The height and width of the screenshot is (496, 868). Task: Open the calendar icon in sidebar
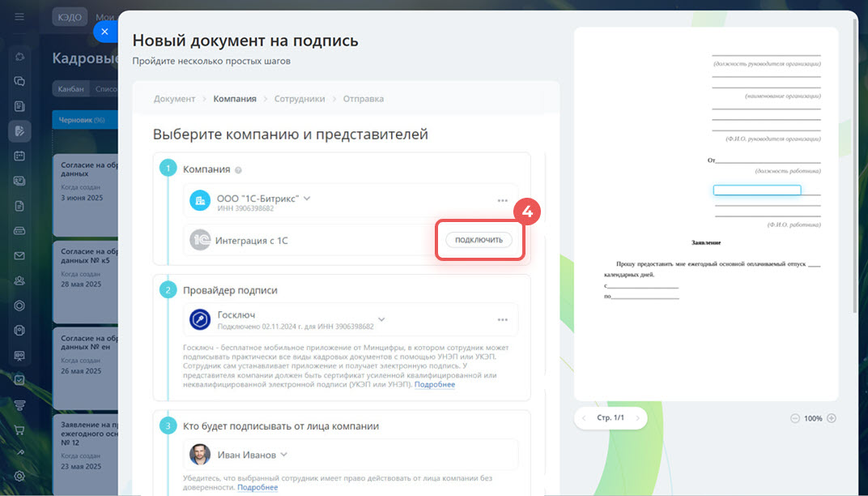(19, 156)
